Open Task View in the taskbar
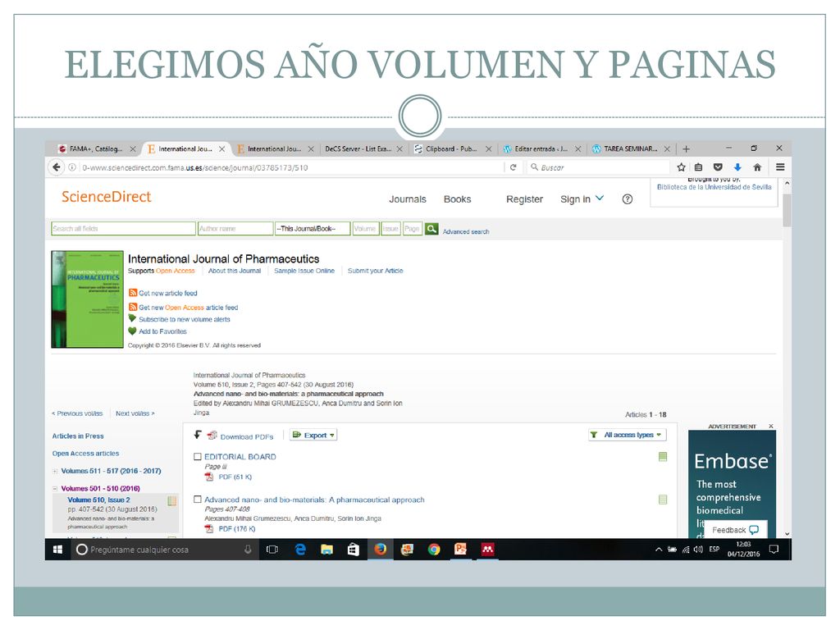This screenshot has width=840, height=630. pos(272,549)
